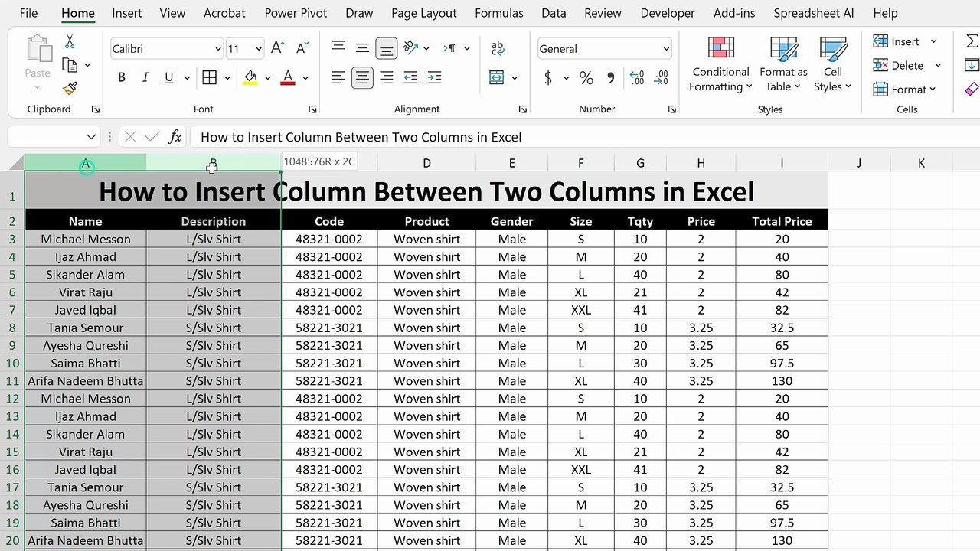This screenshot has width=980, height=551.
Task: Open the File tab
Action: [x=28, y=13]
